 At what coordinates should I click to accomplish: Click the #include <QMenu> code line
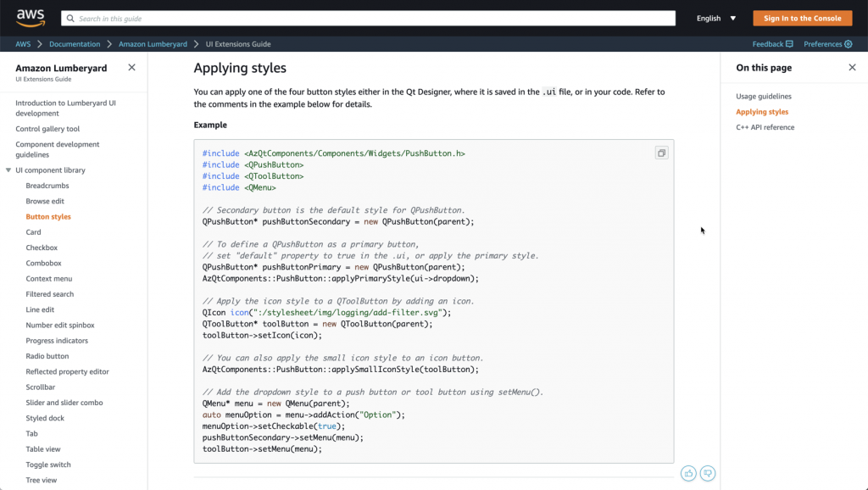239,187
